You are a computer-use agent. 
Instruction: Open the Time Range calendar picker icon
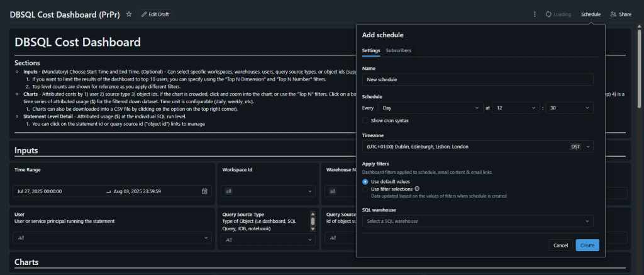point(204,191)
